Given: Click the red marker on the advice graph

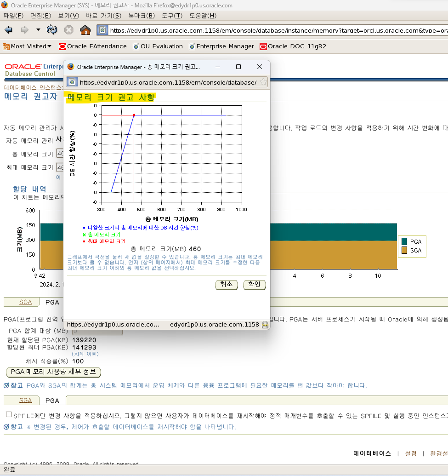Looking at the screenshot, I should [134, 115].
